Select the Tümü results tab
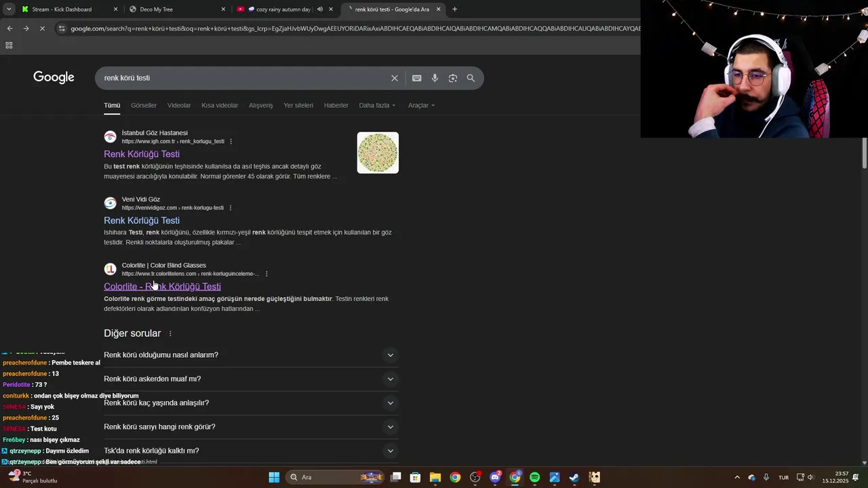This screenshot has width=868, height=488. tap(112, 105)
